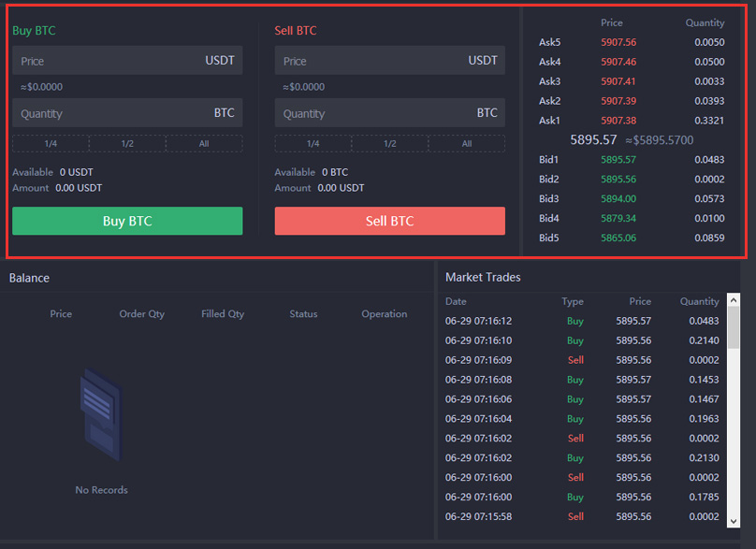The width and height of the screenshot is (756, 549).
Task: Select the 06-29 07:15:58 Sell trade
Action: coord(582,516)
